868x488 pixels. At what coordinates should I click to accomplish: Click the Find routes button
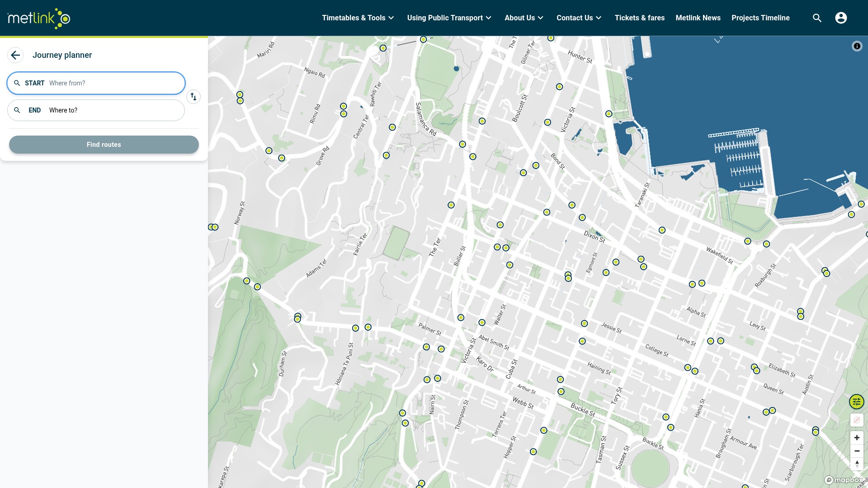tap(104, 145)
